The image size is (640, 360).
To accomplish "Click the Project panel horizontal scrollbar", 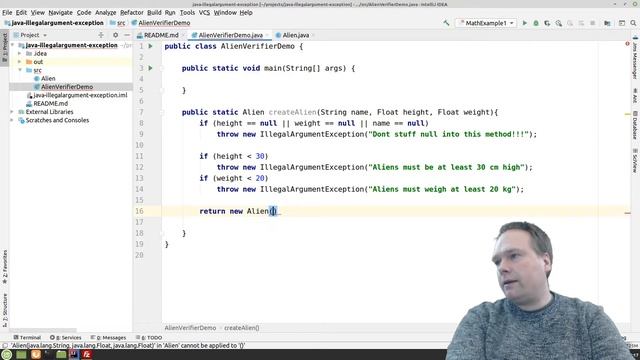I will coord(43,331).
